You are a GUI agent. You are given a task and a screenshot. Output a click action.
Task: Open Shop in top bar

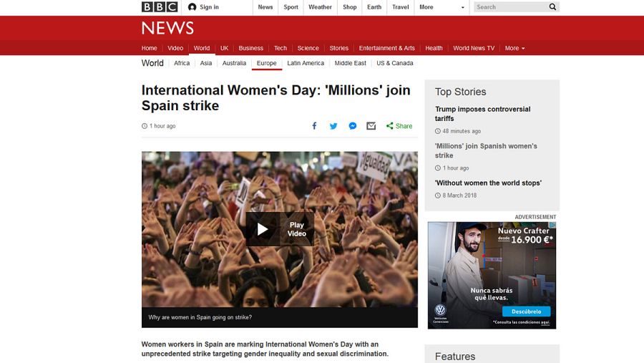tap(349, 7)
